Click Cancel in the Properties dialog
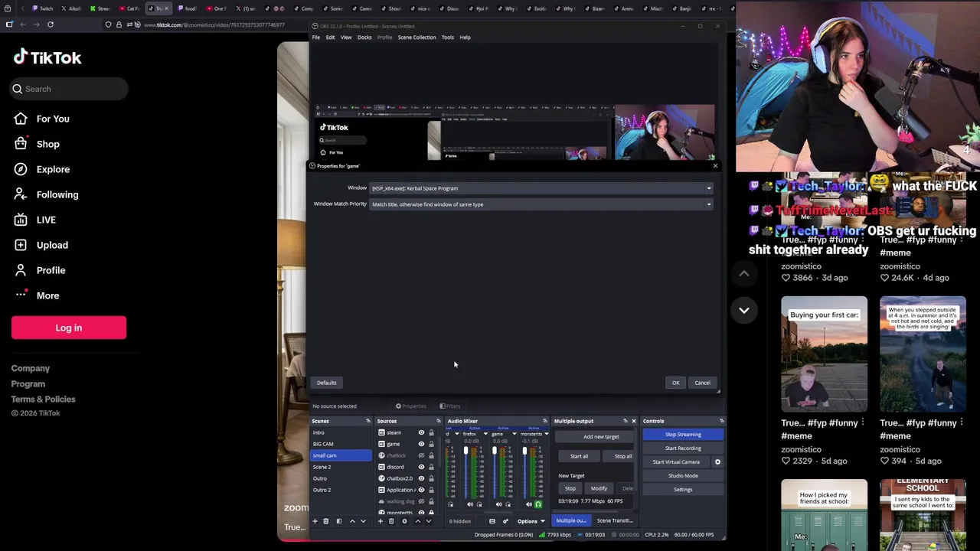 (702, 383)
